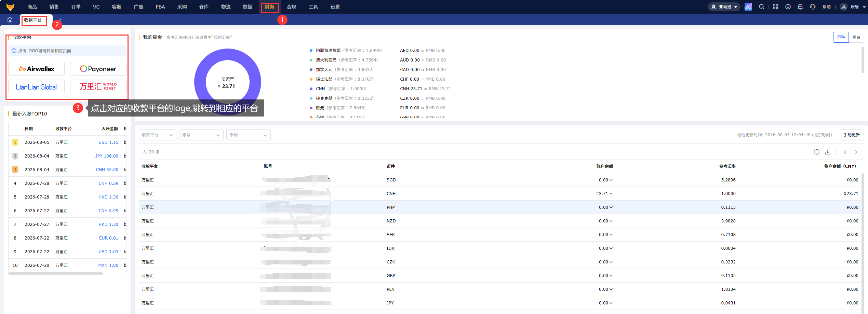This screenshot has height=314, width=868.
Task: Open the Payoneer platform logo
Action: 98,69
